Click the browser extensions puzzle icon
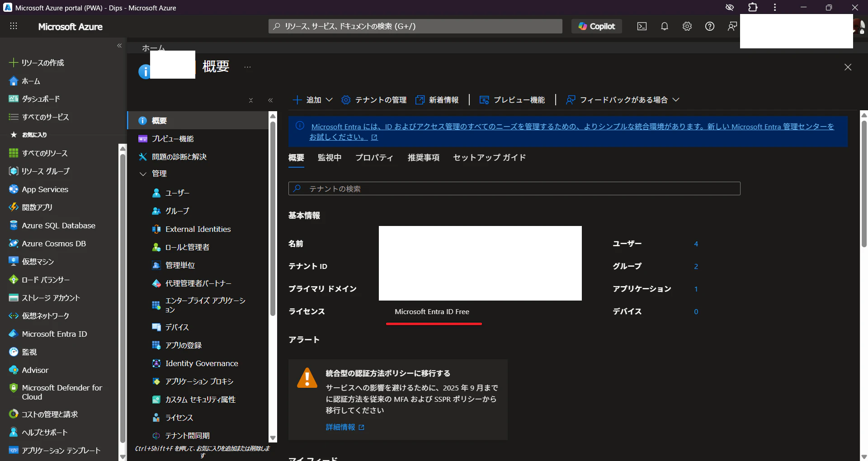This screenshot has height=461, width=868. click(x=753, y=8)
